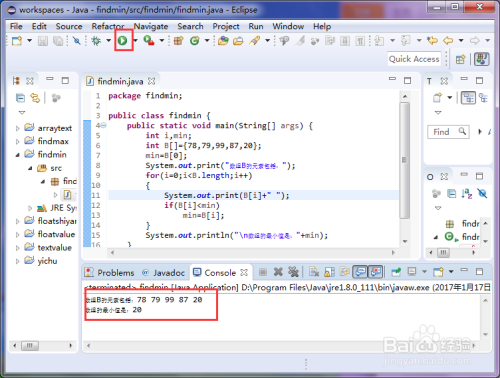Click Terminate stop icon in Console
This screenshot has width=500, height=378.
(263, 272)
